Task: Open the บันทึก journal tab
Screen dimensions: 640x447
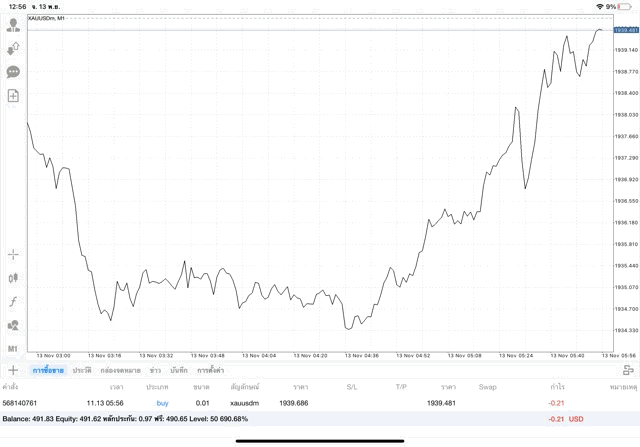Action: click(x=179, y=370)
